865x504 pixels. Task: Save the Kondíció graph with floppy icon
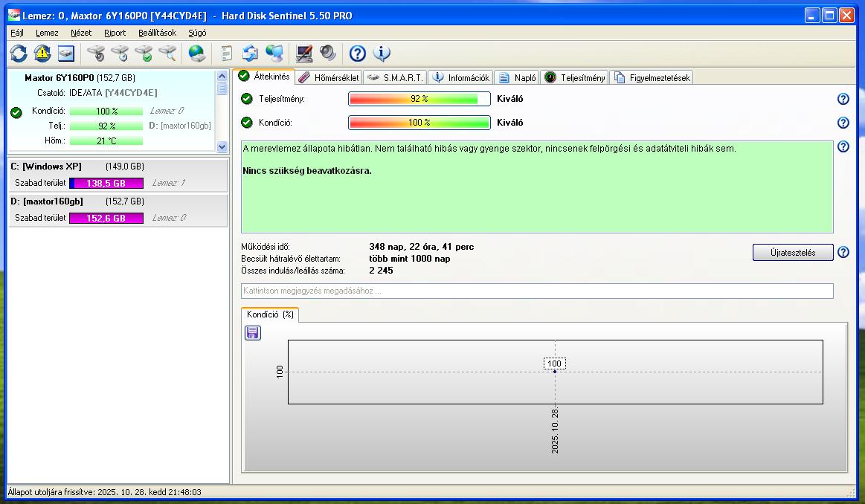pyautogui.click(x=253, y=333)
